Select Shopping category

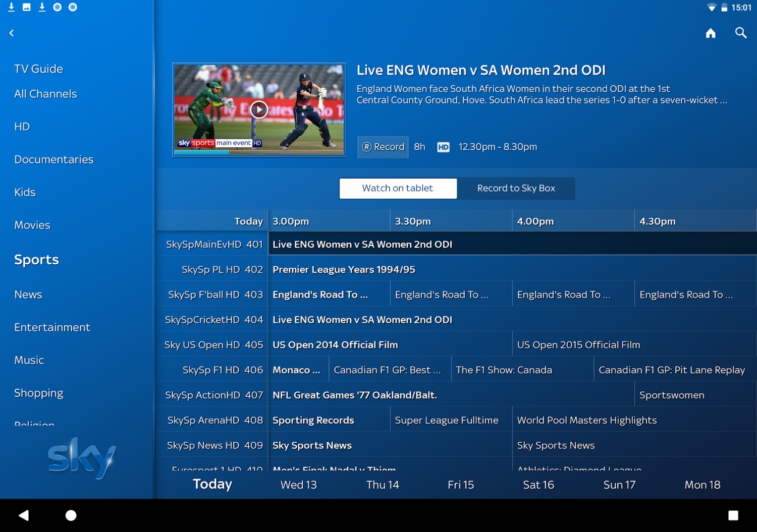pos(39,393)
